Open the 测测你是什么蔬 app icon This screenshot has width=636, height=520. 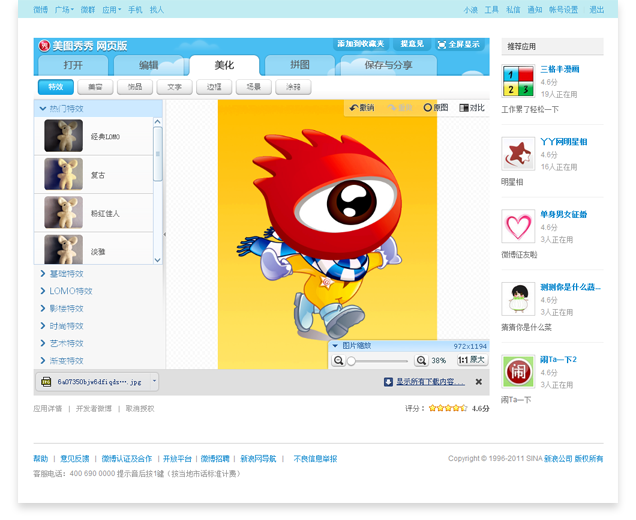(x=518, y=299)
